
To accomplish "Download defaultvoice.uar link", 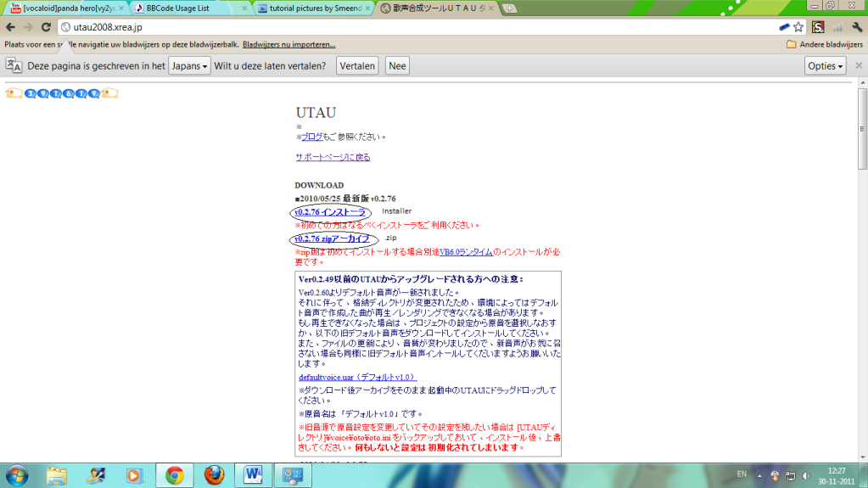I will (x=357, y=377).
